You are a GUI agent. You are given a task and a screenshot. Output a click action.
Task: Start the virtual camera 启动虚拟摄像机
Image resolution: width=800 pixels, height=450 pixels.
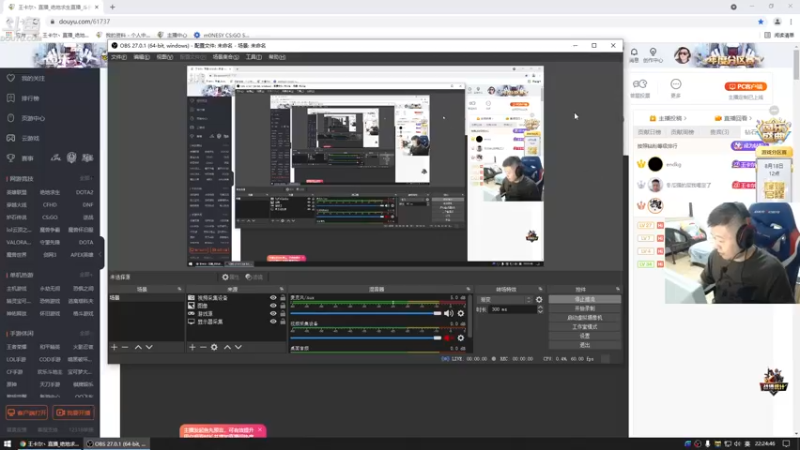point(585,318)
